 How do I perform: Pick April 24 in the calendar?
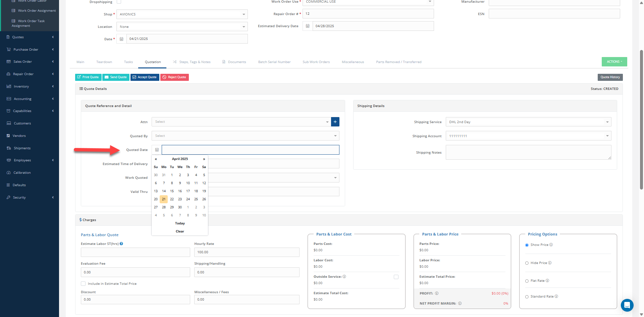coord(188,199)
